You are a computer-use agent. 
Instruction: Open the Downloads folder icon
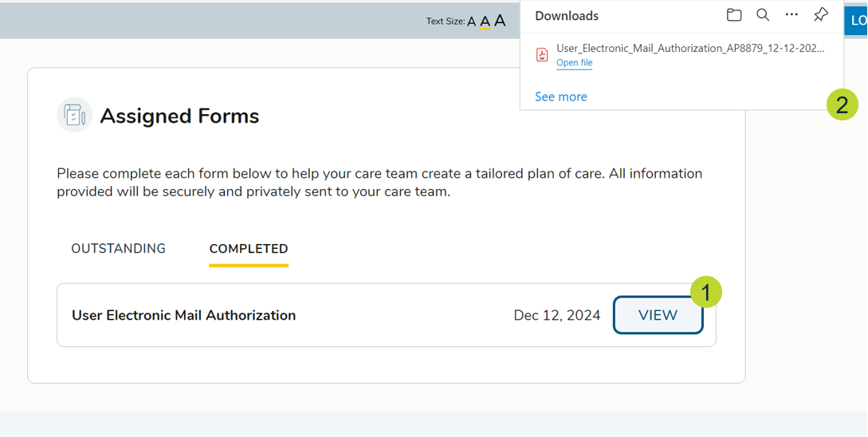point(734,15)
